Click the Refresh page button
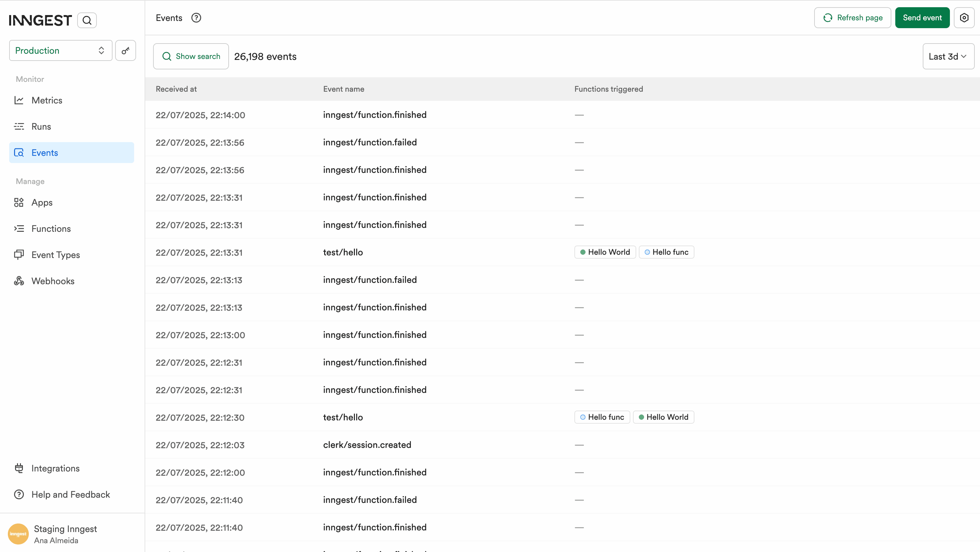The height and width of the screenshot is (552, 980). (852, 17)
